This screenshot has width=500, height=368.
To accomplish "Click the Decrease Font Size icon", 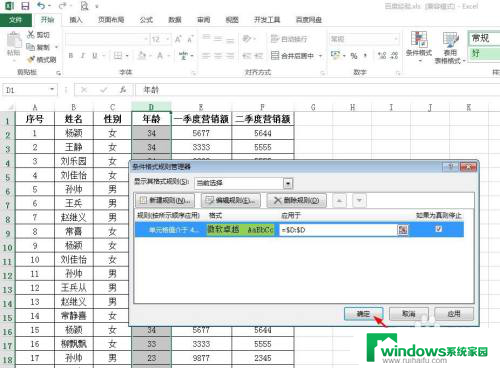I will [190, 39].
